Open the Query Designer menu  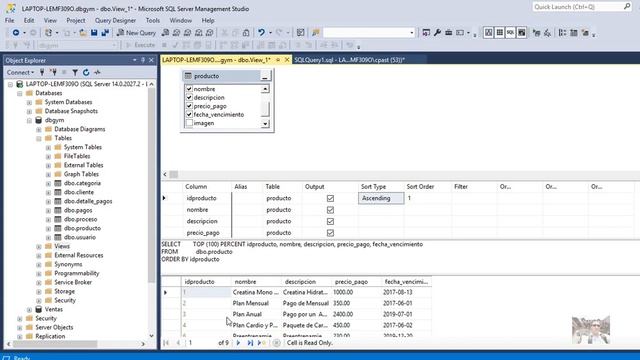click(x=115, y=20)
